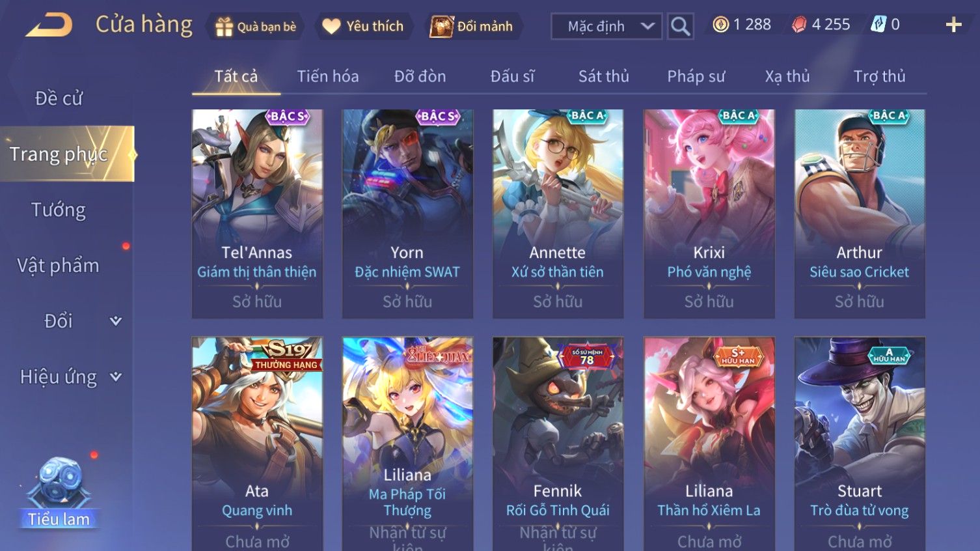
Task: Tap the plus icon to add currency
Action: point(953,25)
